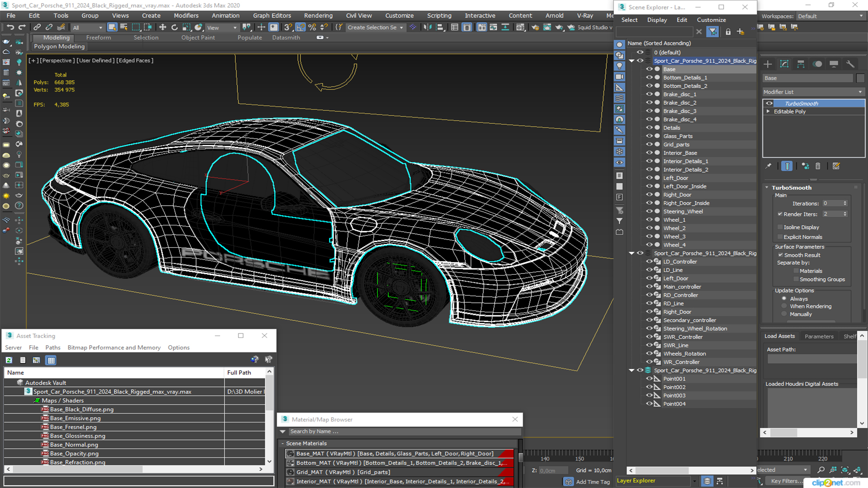Switch to the Freeform ribbon tab
Screen dimensions: 868x488
pos(99,38)
